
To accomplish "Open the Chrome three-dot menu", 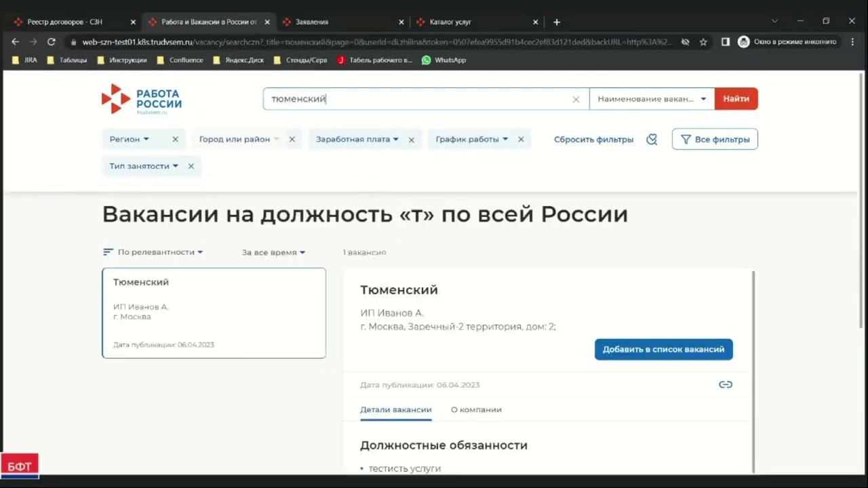I will [x=852, y=42].
